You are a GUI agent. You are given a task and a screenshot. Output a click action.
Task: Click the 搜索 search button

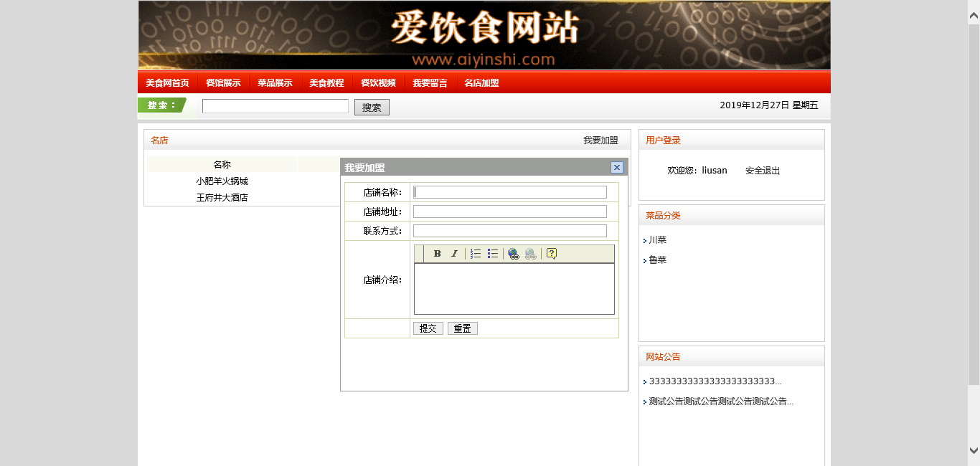(x=372, y=108)
